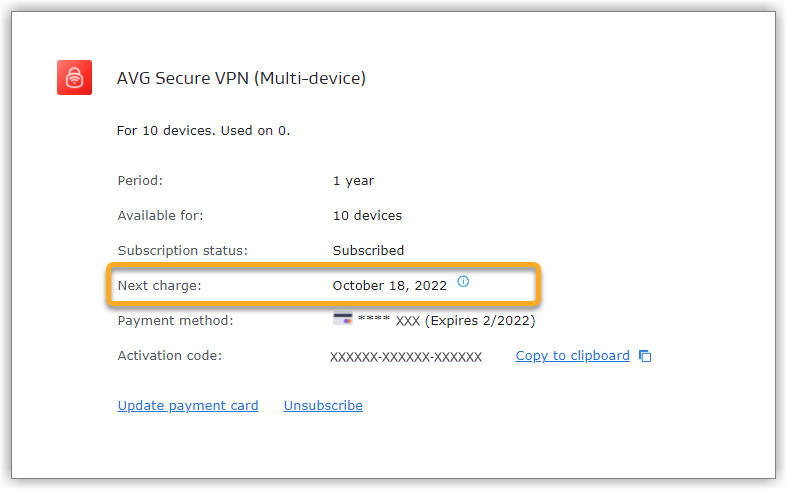The height and width of the screenshot is (490, 787).
Task: Select the Unsubscribe link
Action: click(x=323, y=406)
